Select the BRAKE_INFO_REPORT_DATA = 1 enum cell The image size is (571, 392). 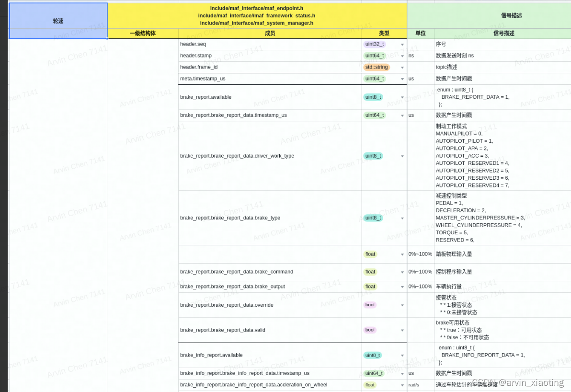click(502, 355)
